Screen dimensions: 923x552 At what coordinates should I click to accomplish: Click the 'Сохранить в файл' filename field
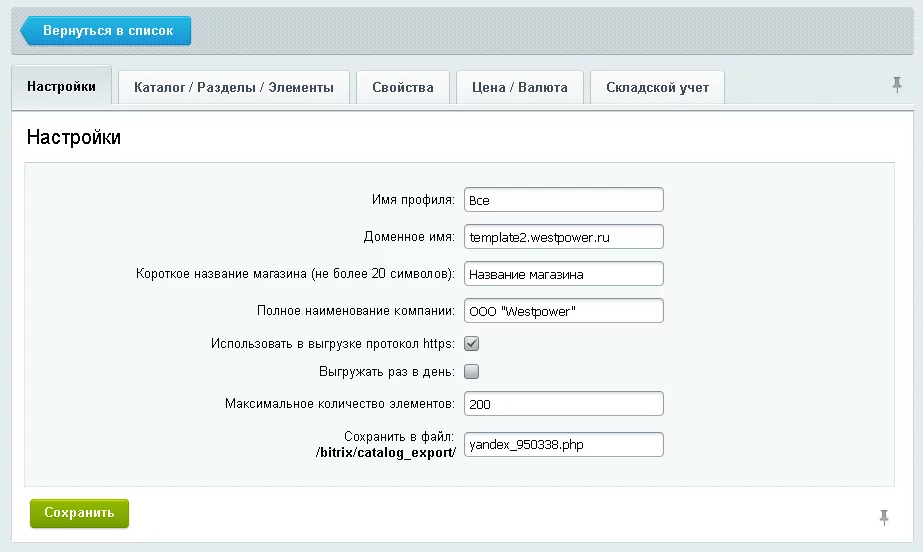[x=563, y=444]
